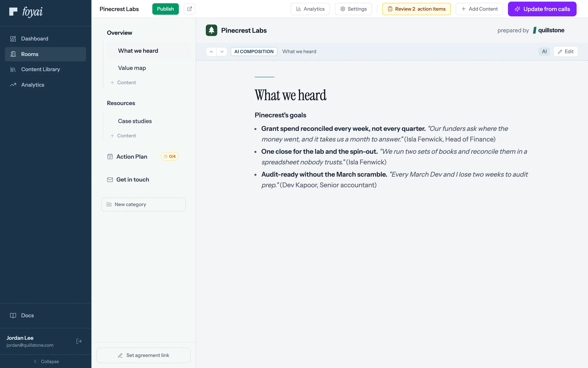Click the Pinecrest Labs tree logo
588x368 pixels.
click(211, 30)
